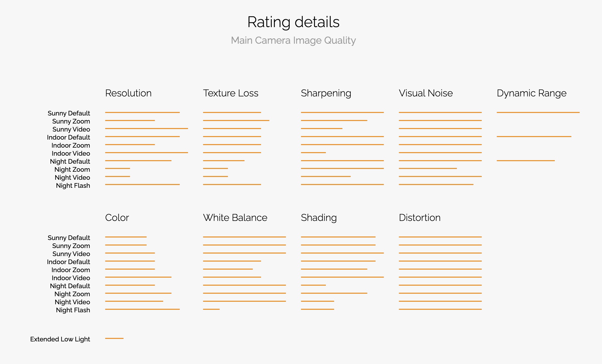Click the Texture Loss bar for Sunny Zoom

(x=236, y=120)
